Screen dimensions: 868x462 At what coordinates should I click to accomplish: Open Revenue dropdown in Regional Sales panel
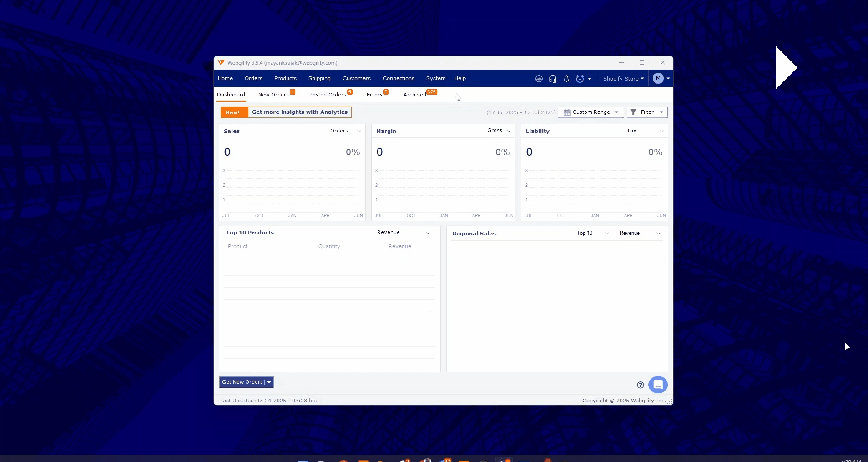pyautogui.click(x=640, y=233)
